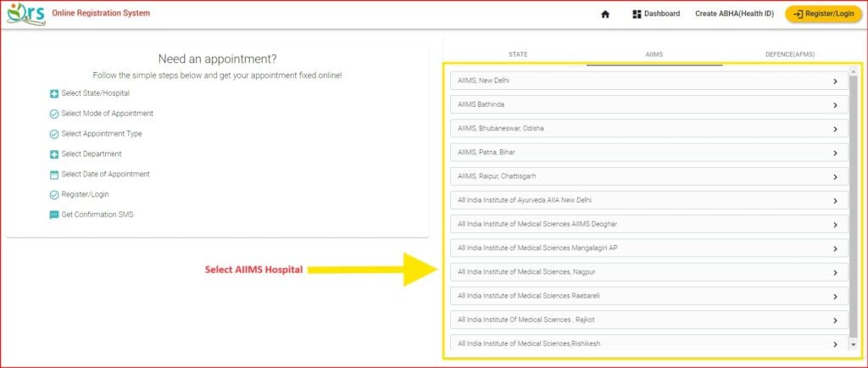The image size is (868, 368).
Task: Expand chevron for Medical Sciences, Nagpur
Action: coord(835,273)
